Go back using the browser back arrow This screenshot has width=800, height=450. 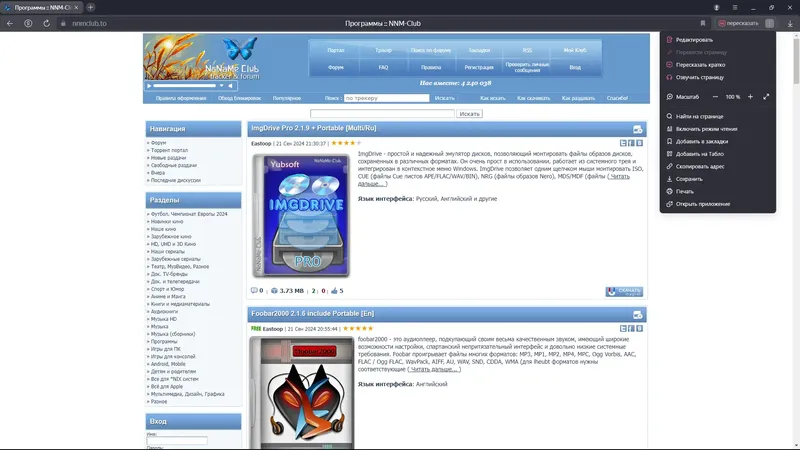tap(10, 23)
